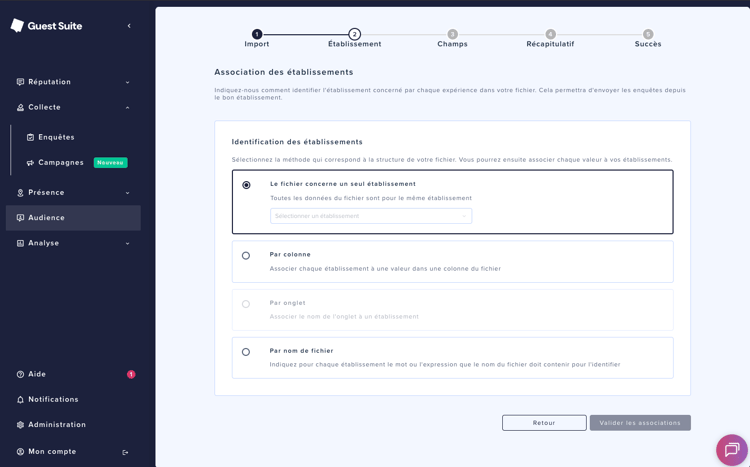Open the chat support bubble icon
Screen dimensions: 750x467
tap(731, 449)
